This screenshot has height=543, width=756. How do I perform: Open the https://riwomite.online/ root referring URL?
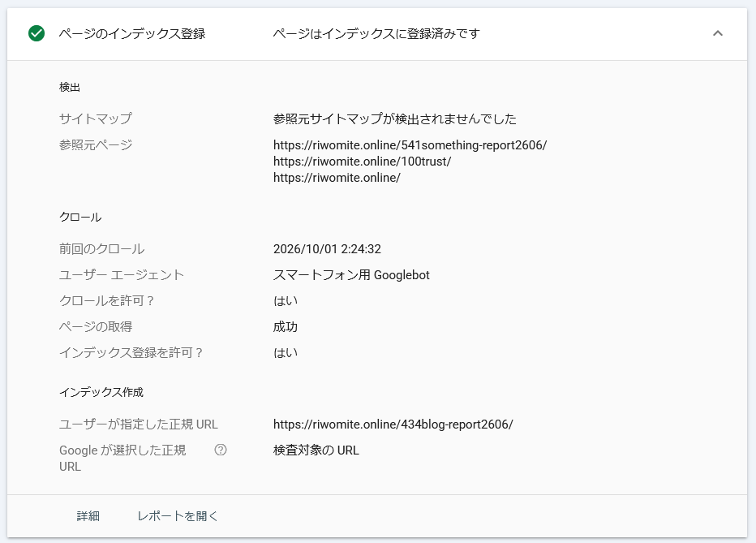click(x=337, y=178)
